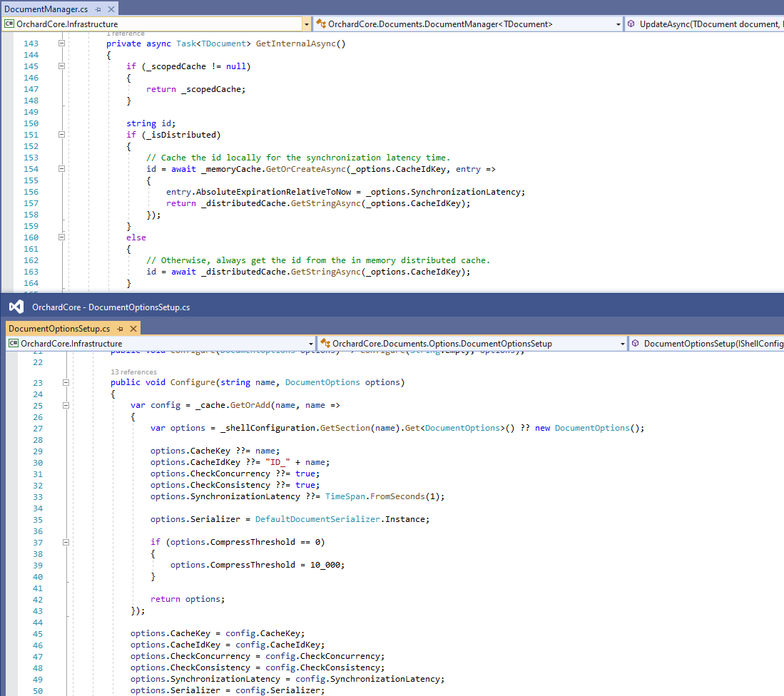Click the method icon beside UpdateAsync

coord(631,24)
